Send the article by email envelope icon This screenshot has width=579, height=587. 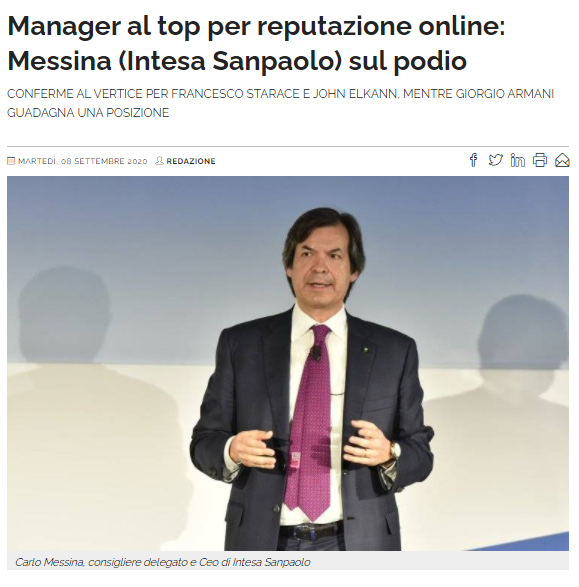(562, 160)
